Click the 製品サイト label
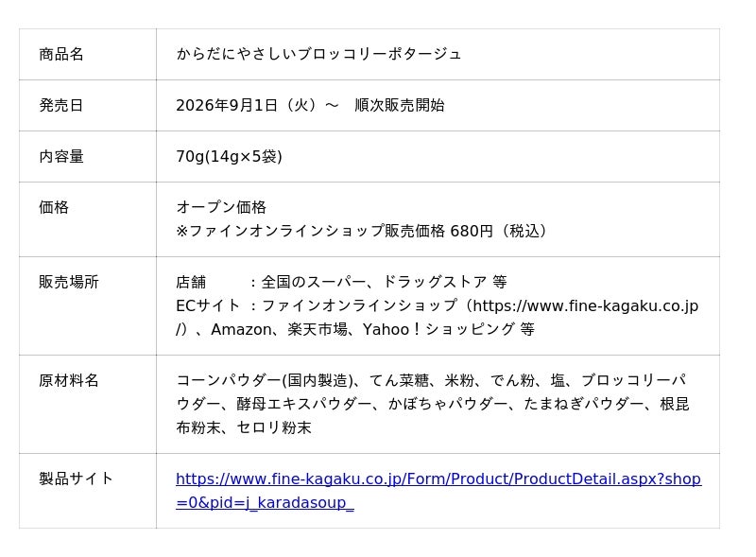Image resolution: width=756 pixels, height=557 pixels. (x=77, y=479)
